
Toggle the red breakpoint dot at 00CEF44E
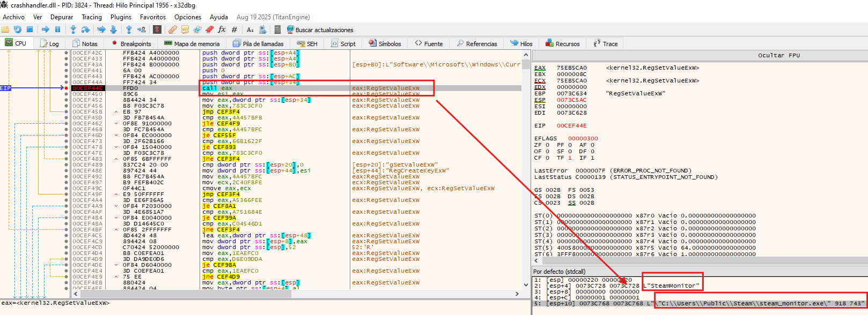pos(67,88)
